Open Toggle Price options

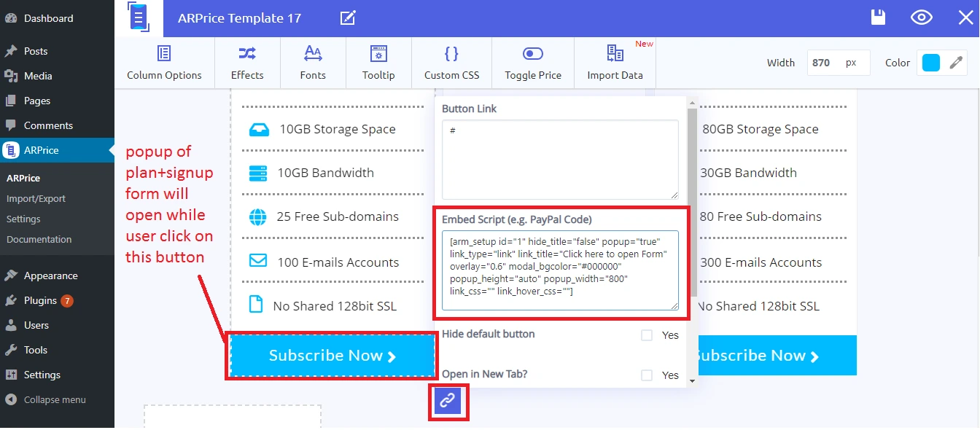(533, 63)
